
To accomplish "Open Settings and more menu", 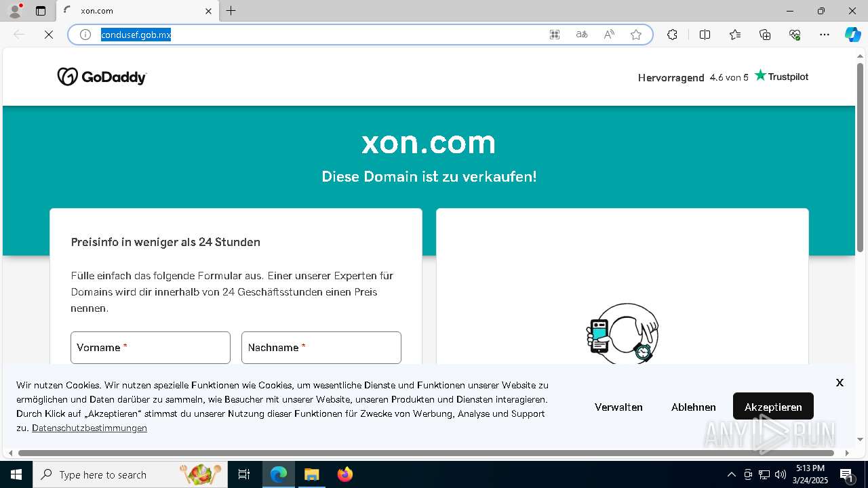I will [825, 35].
